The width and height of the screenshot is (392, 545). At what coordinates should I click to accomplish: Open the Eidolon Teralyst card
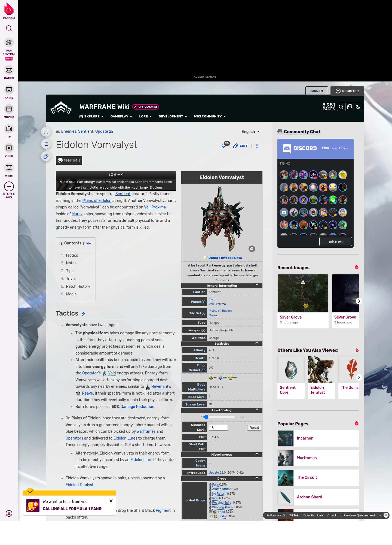point(321,377)
